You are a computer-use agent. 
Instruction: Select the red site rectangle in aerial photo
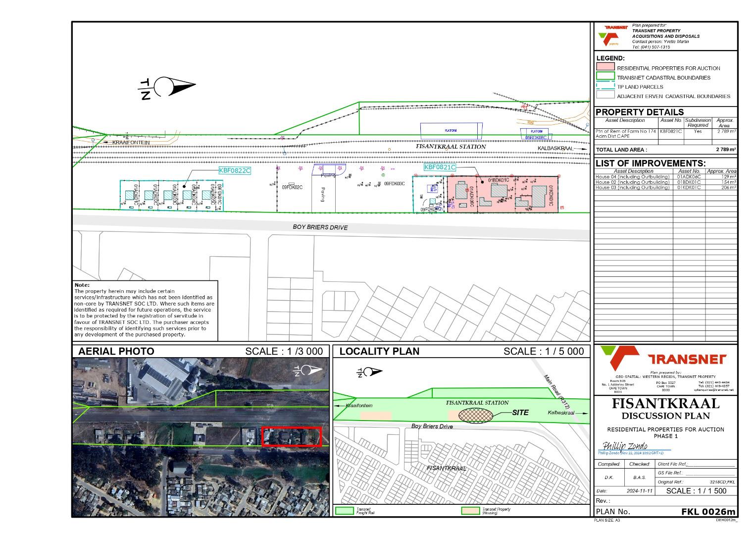click(x=292, y=436)
